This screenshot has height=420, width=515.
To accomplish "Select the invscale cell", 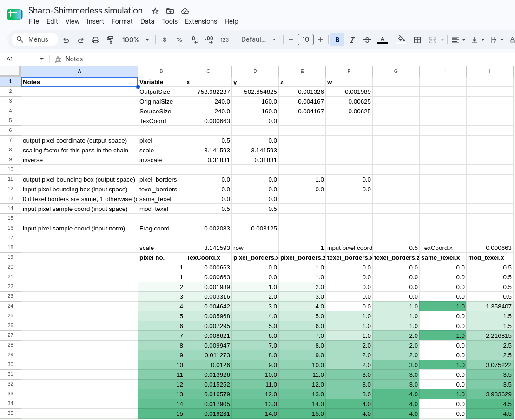I will pyautogui.click(x=161, y=160).
